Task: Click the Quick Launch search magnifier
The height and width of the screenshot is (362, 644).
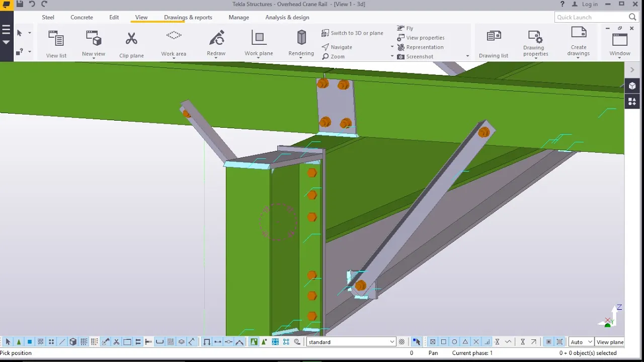Action: pos(633,17)
